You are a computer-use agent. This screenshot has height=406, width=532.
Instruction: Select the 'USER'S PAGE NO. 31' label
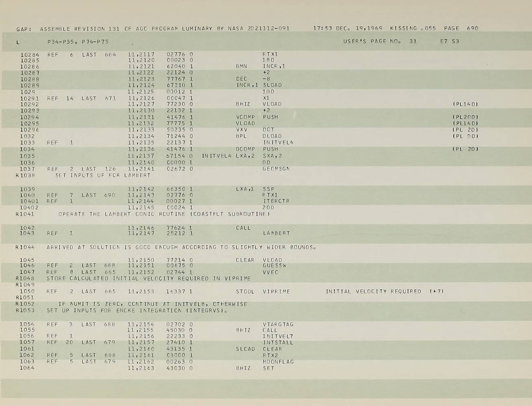point(380,41)
